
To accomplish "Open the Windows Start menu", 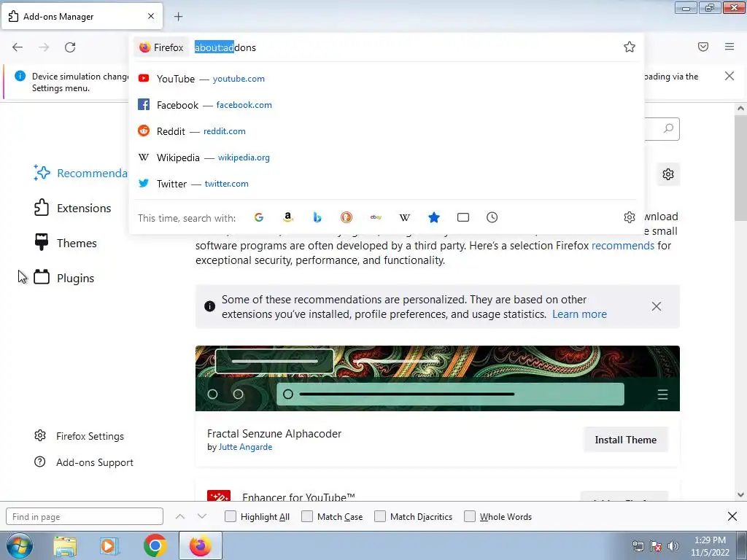I will coord(19,545).
